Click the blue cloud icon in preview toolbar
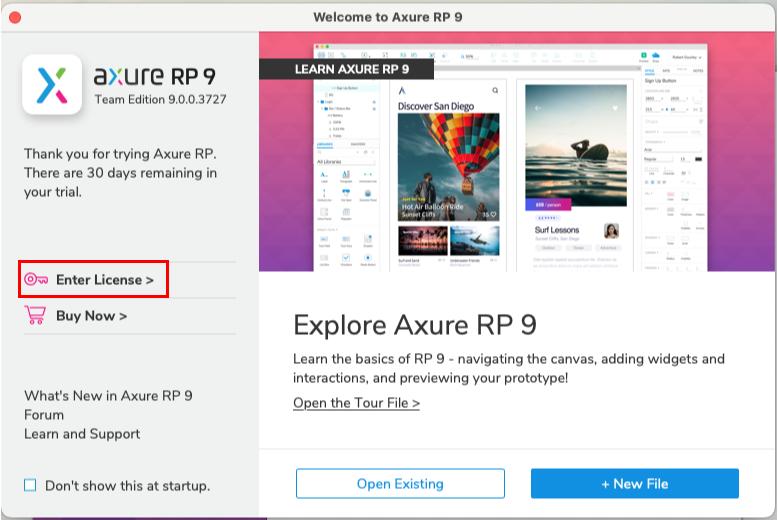Viewport: 778px width, 520px height. pos(657,56)
